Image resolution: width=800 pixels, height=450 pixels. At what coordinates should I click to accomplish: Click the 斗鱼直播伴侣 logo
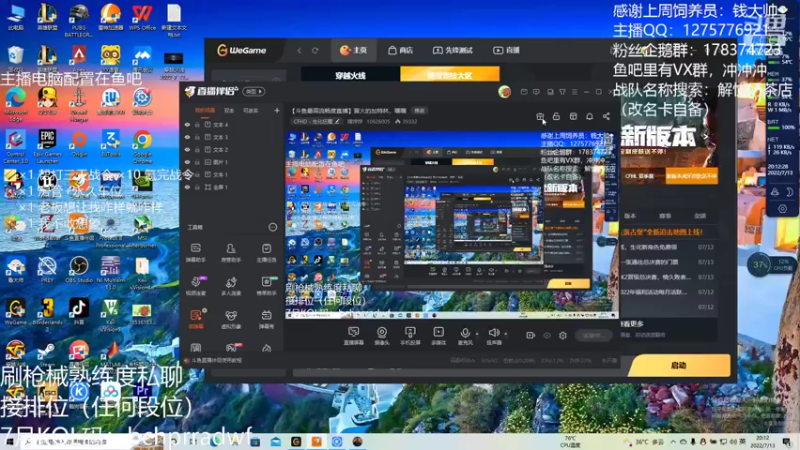tap(212, 91)
